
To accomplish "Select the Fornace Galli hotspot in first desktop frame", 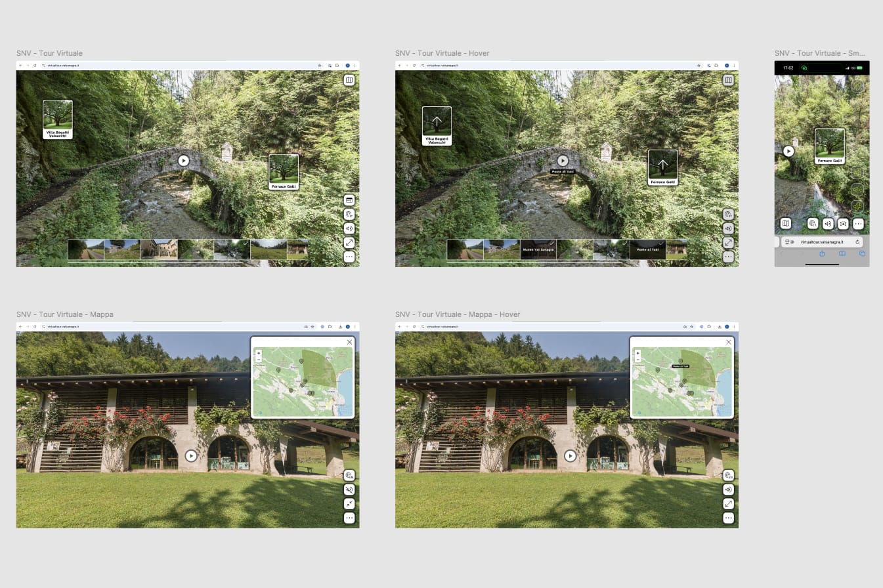I will (284, 171).
